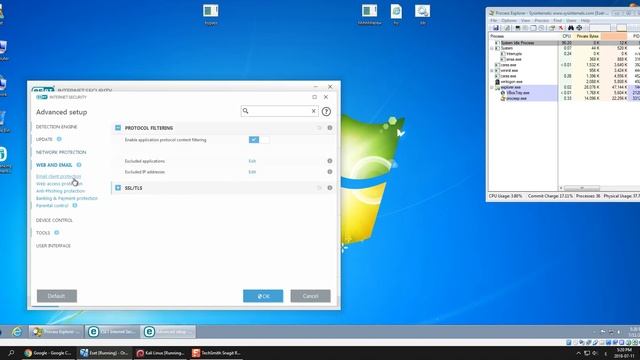Open the NETWORK PROTECTION section
Image resolution: width=640 pixels, height=360 pixels.
(61, 152)
